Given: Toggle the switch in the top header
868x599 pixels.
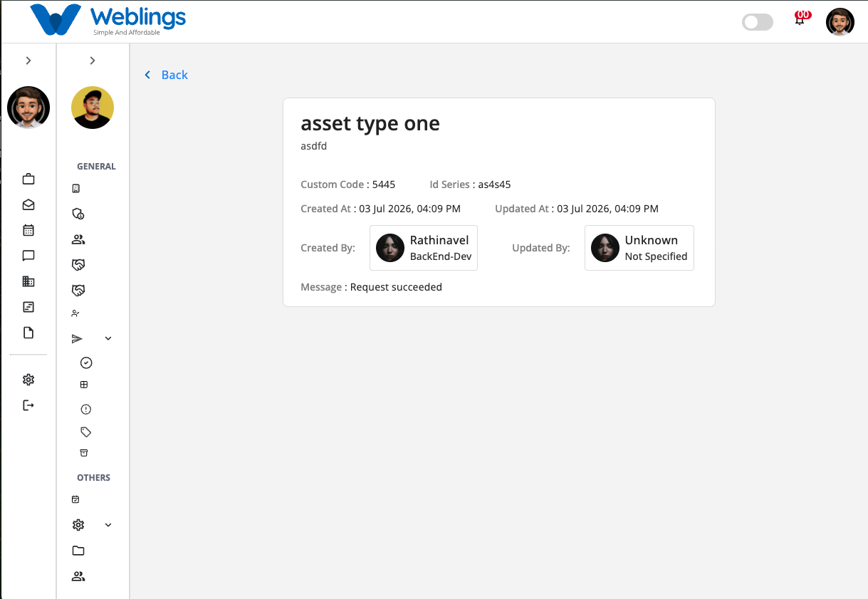Looking at the screenshot, I should pyautogui.click(x=758, y=22).
